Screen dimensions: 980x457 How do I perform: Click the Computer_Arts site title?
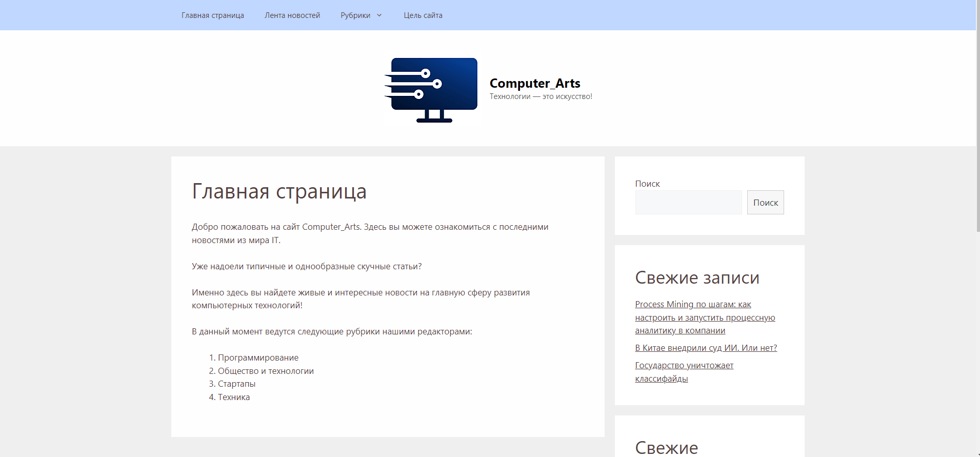(535, 83)
